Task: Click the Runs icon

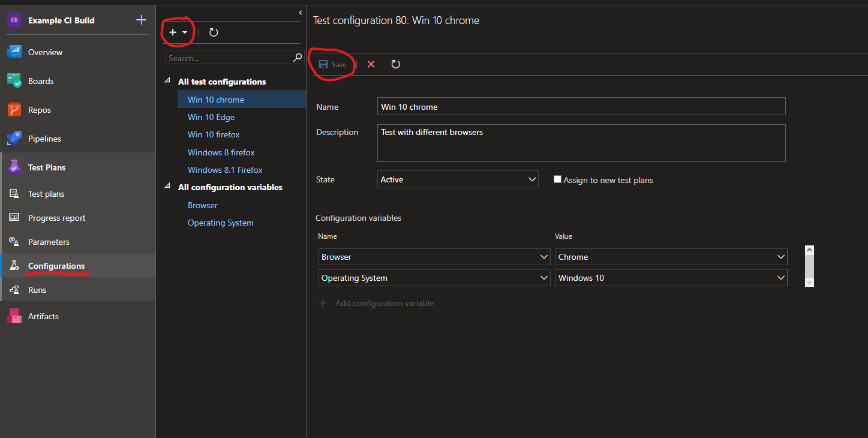Action: coord(14,290)
